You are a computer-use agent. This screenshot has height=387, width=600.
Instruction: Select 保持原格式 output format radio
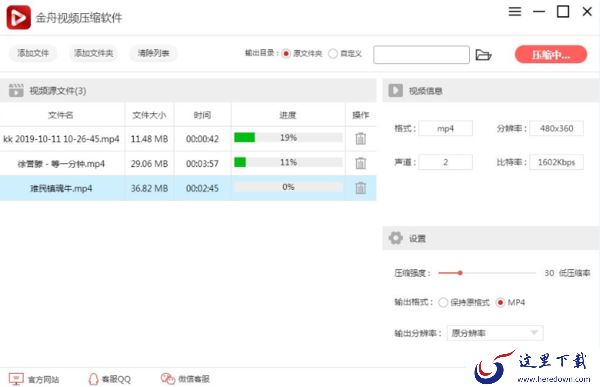[x=443, y=302]
